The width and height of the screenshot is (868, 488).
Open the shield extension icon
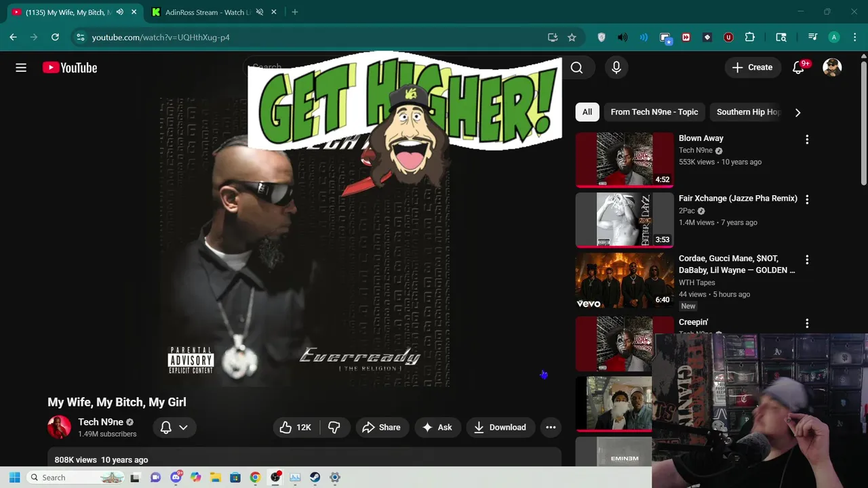(601, 37)
